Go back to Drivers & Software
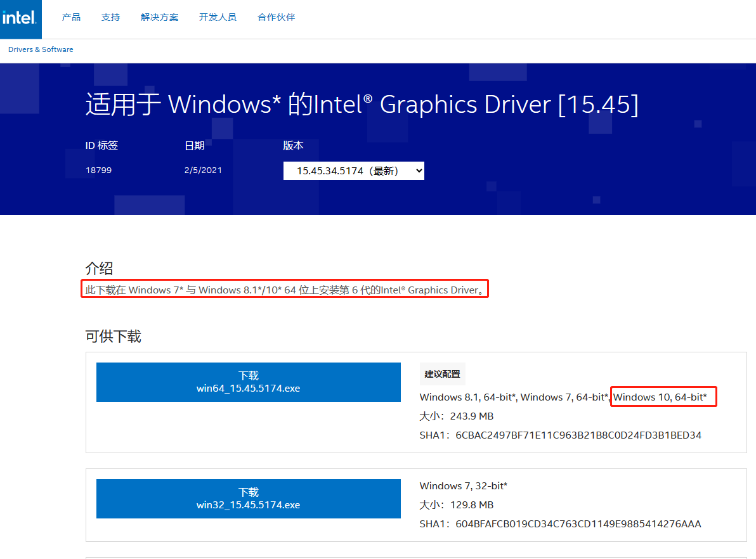The width and height of the screenshot is (756, 559). [x=40, y=49]
